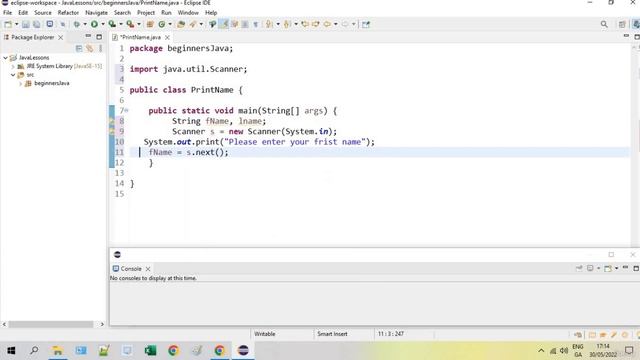The width and height of the screenshot is (640, 360).
Task: Click the New Java Package icon
Action: point(150,24)
